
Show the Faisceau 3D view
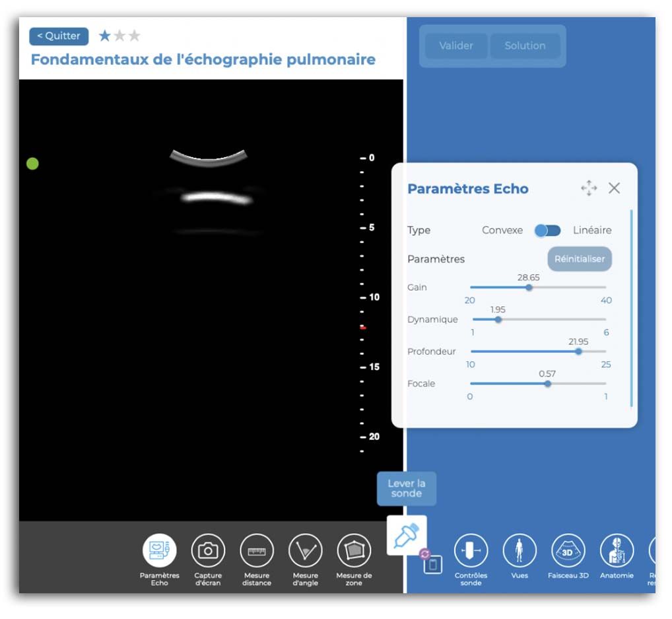click(x=568, y=550)
